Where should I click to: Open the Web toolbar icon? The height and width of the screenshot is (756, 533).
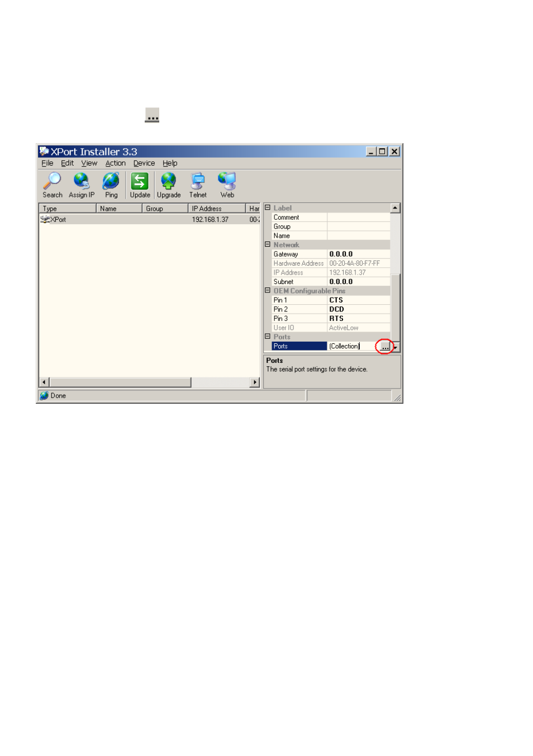coord(227,185)
